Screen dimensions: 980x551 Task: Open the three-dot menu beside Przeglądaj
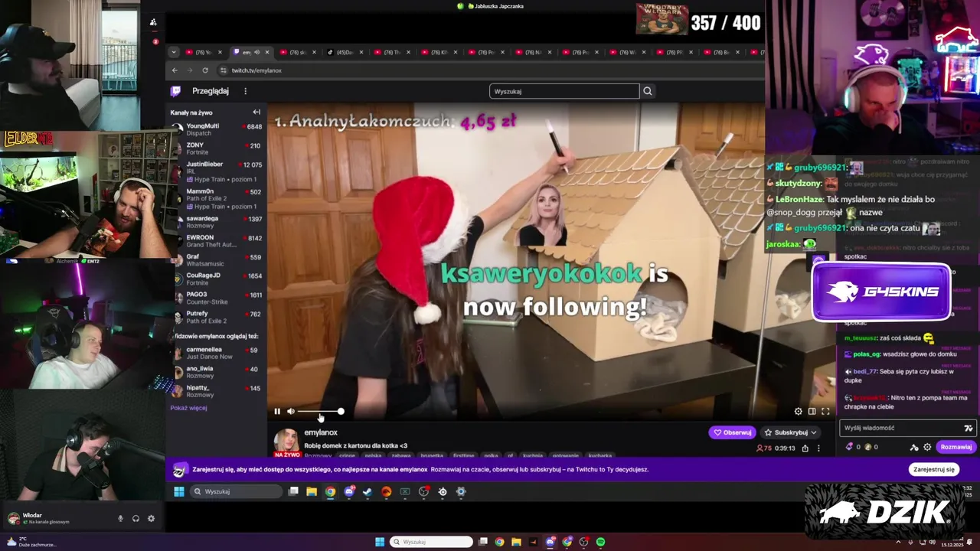(x=245, y=91)
